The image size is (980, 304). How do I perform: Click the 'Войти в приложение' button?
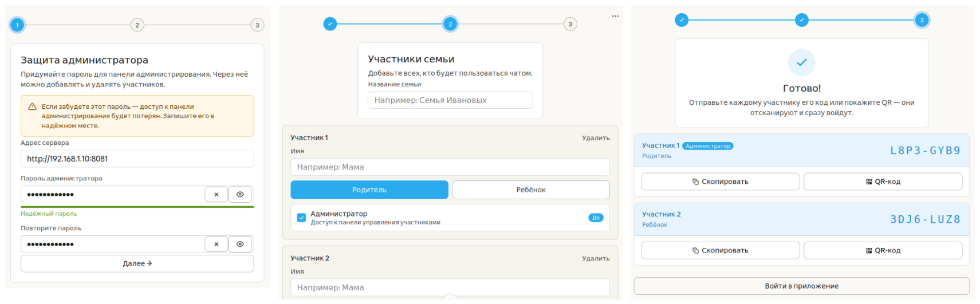pos(802,286)
